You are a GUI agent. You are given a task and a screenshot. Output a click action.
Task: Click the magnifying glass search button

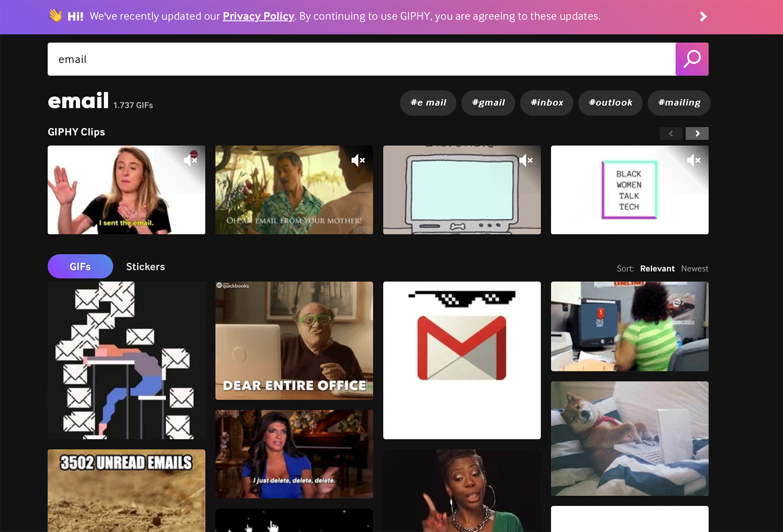point(692,59)
